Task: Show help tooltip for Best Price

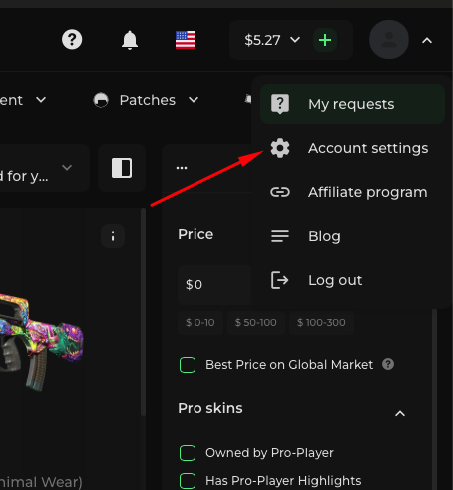Action: pos(388,364)
